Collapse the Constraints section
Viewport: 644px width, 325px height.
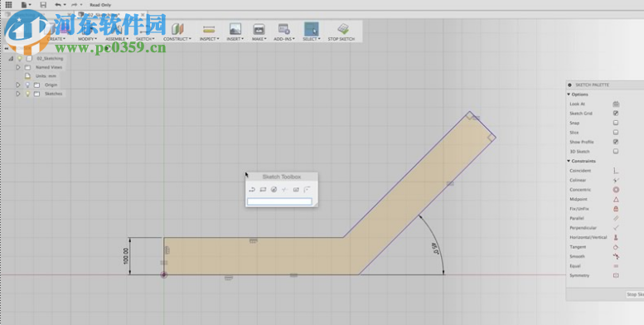[x=569, y=161]
